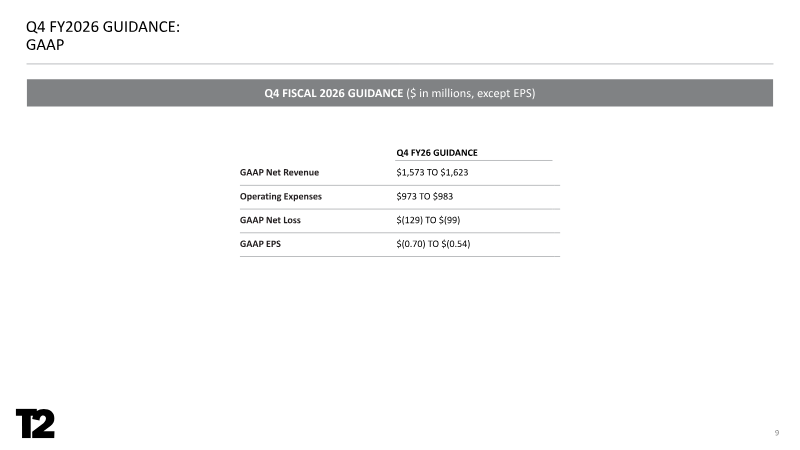Click the $(129) net loss figure

[411, 221]
